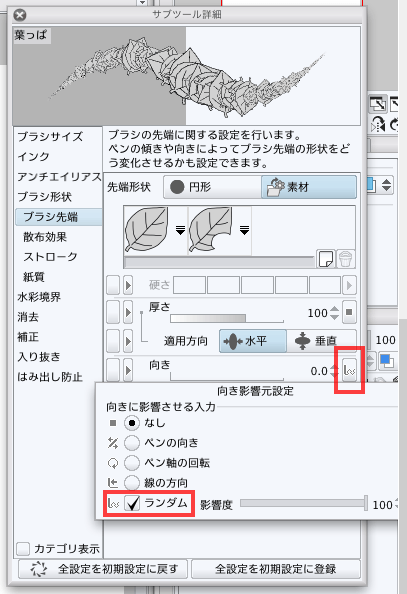Select the ブラシ形状 category
The image size is (407, 594).
pyautogui.click(x=44, y=197)
